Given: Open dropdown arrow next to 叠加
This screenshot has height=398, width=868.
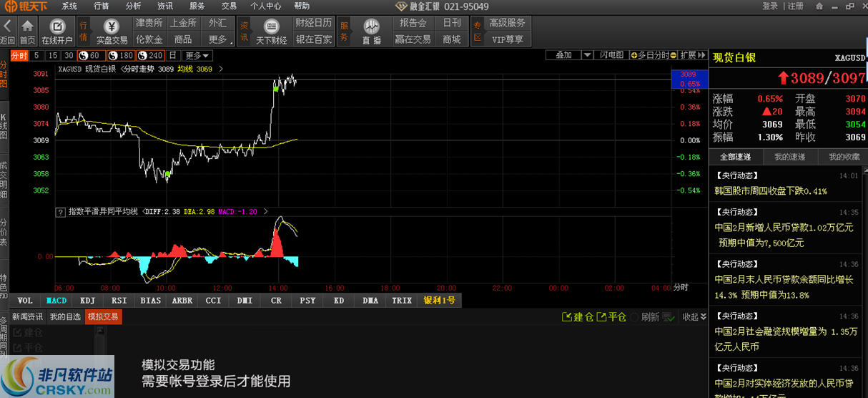Looking at the screenshot, I should point(587,55).
